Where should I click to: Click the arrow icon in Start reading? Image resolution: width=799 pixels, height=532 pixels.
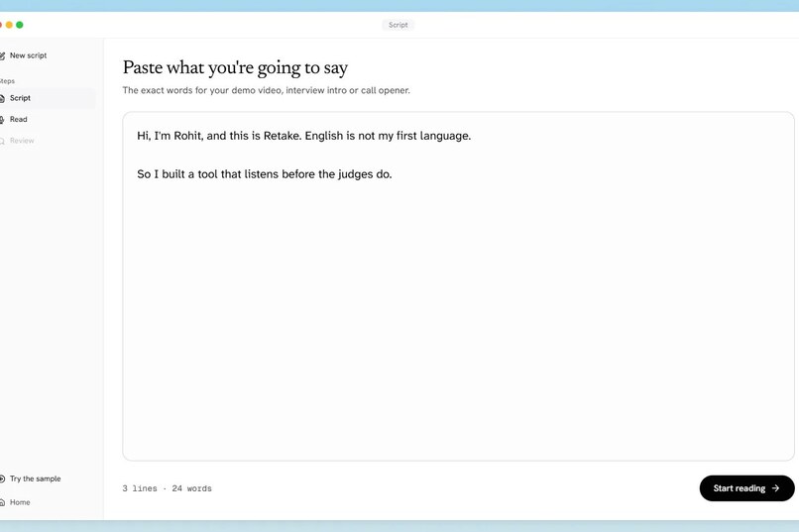(775, 488)
